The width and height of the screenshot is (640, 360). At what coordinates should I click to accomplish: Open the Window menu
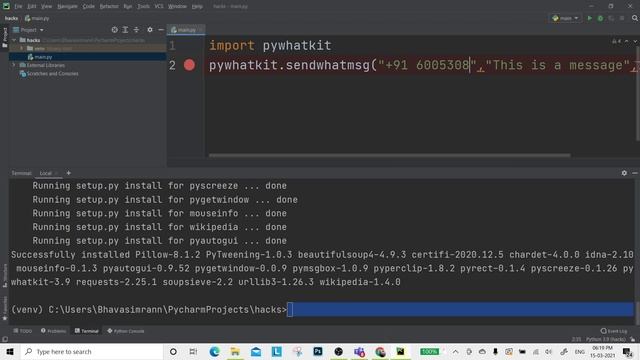tap(178, 6)
